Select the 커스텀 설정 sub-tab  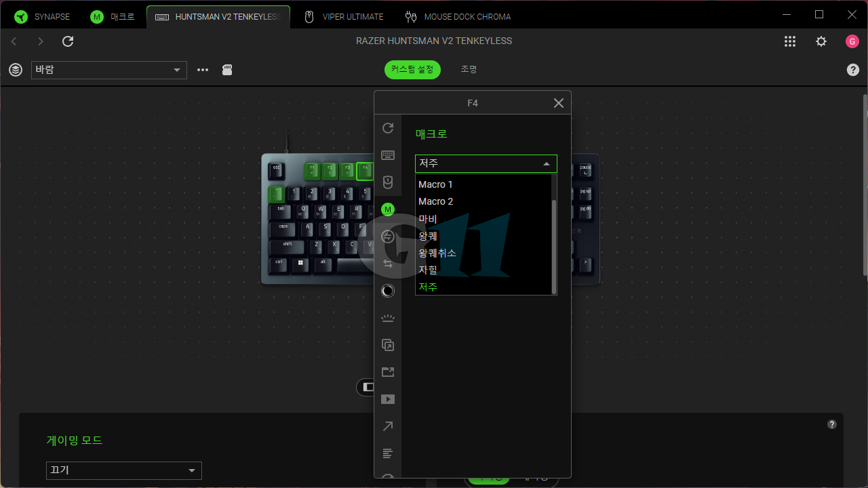point(412,69)
